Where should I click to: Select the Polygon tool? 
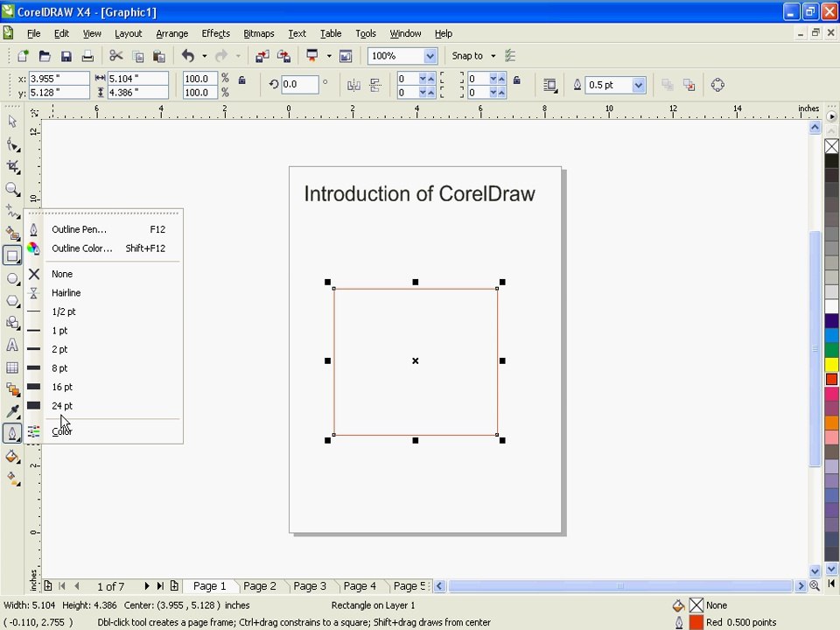[x=12, y=300]
